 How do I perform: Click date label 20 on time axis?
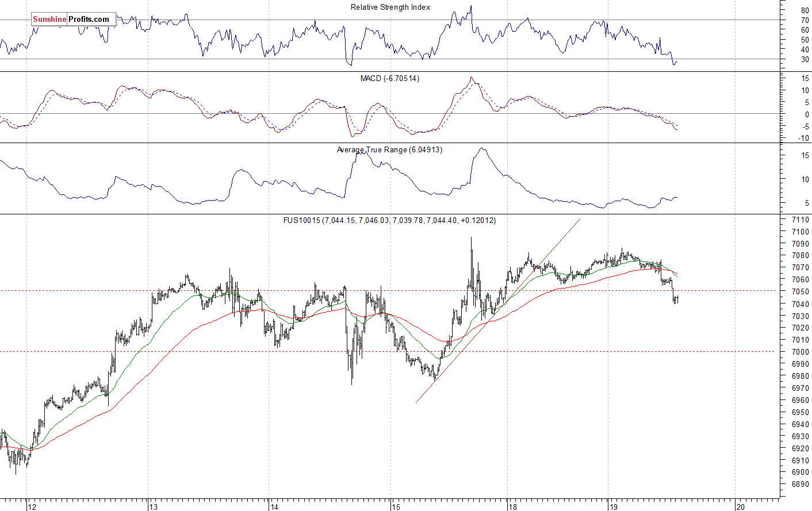pyautogui.click(x=741, y=506)
